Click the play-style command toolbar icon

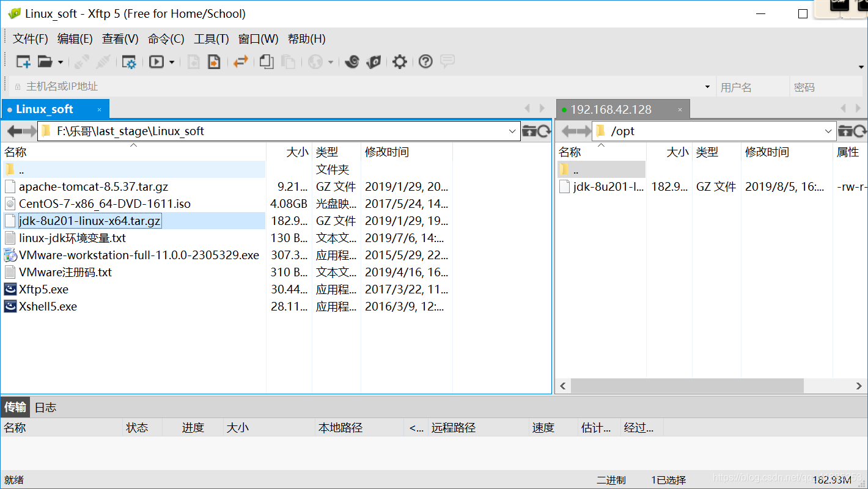[x=156, y=62]
